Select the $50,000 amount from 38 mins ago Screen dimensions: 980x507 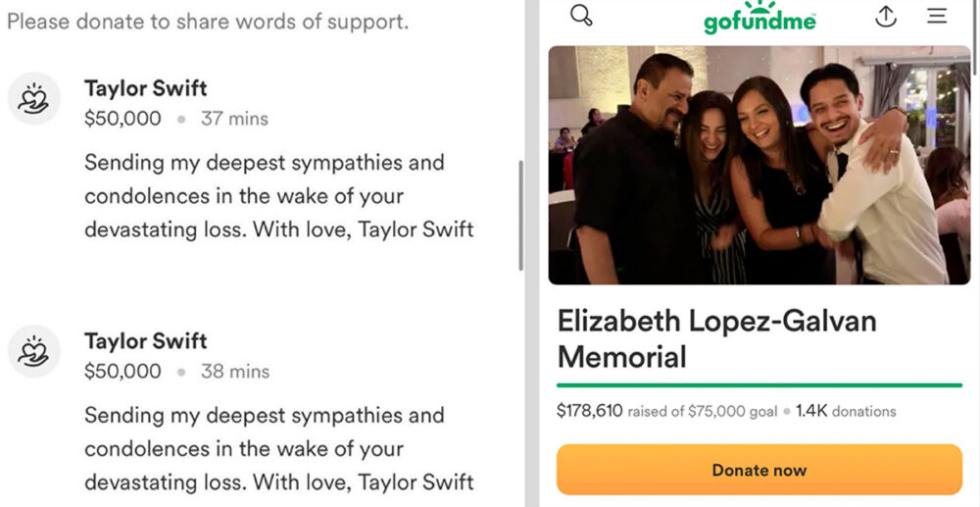(122, 372)
